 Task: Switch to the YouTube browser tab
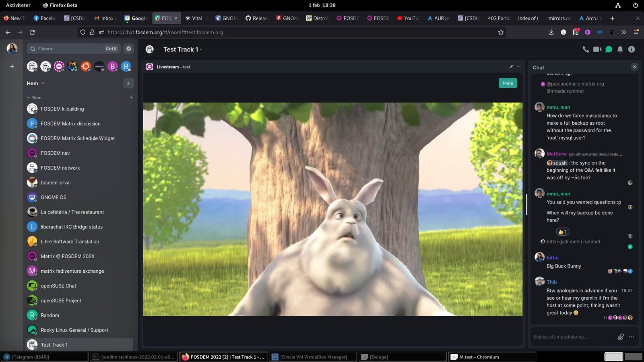[408, 18]
